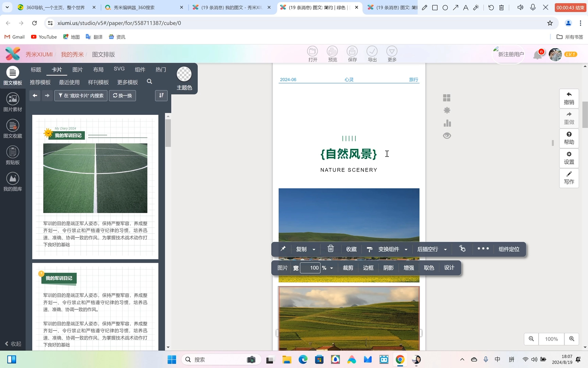
Task: Click the trash delete icon in toolbar
Action: click(330, 249)
